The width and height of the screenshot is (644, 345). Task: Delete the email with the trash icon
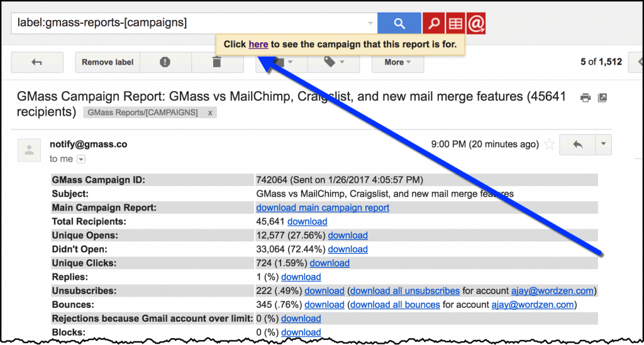click(x=217, y=62)
